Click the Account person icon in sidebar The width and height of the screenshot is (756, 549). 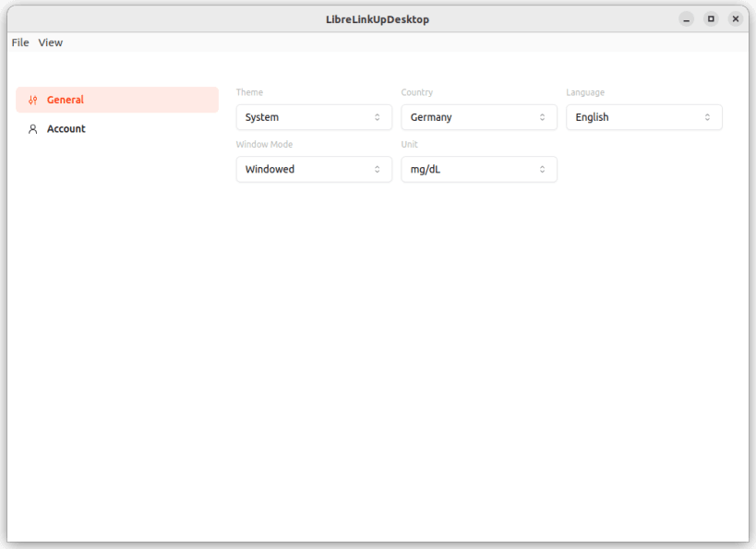(x=33, y=129)
